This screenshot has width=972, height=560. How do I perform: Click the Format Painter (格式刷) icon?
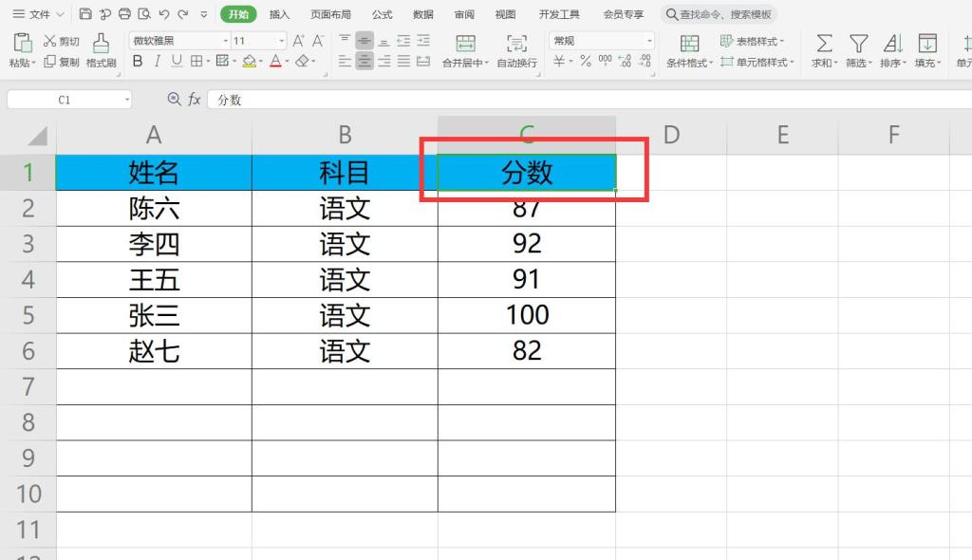click(101, 43)
